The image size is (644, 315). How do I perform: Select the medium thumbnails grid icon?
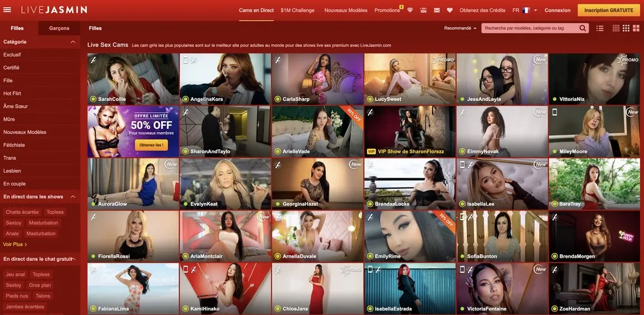[x=626, y=28]
